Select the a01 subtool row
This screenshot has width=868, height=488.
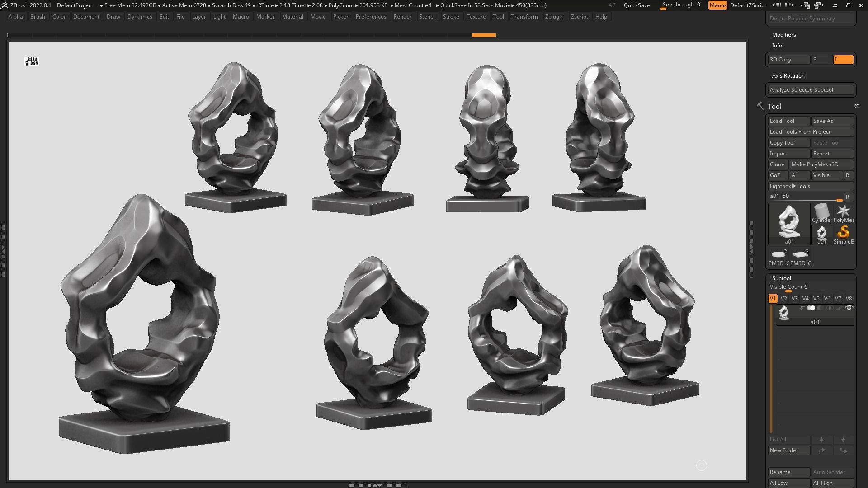pos(815,315)
